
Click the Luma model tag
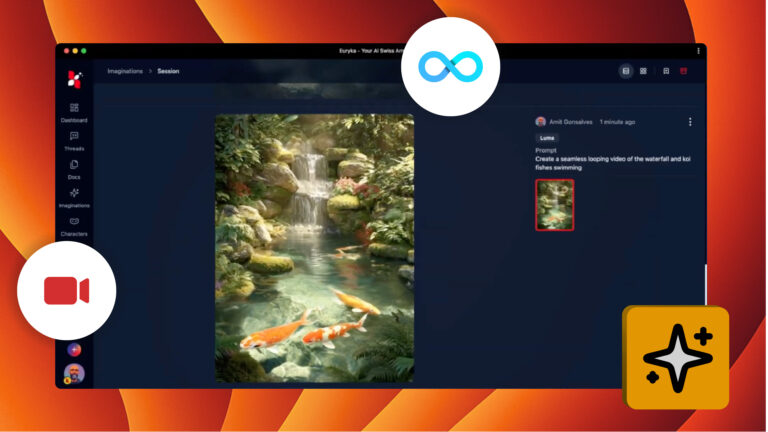pos(547,138)
